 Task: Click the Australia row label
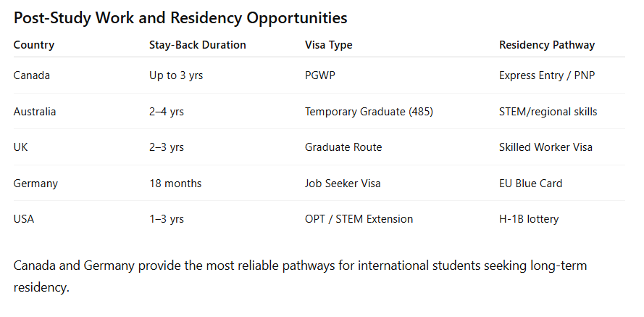pyautogui.click(x=35, y=112)
